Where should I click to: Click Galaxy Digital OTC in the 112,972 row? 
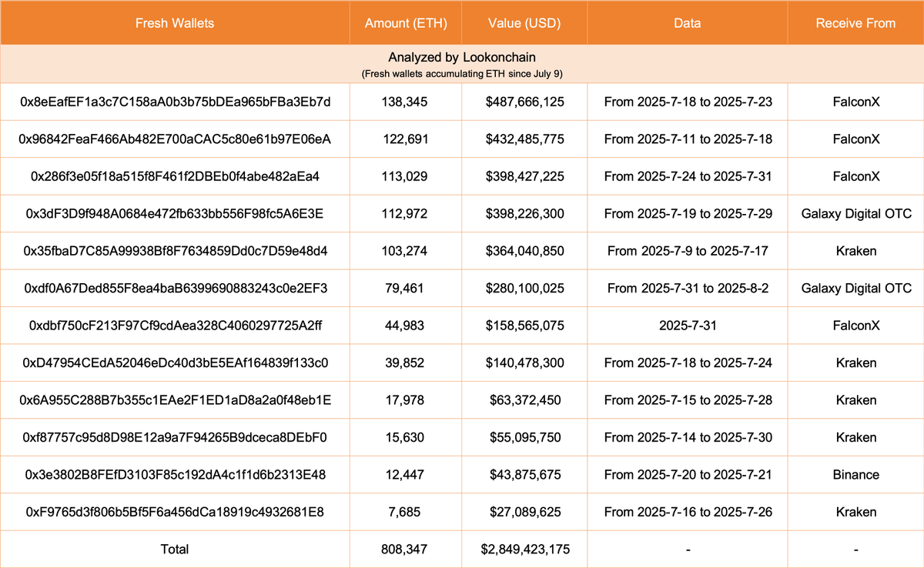pyautogui.click(x=855, y=214)
